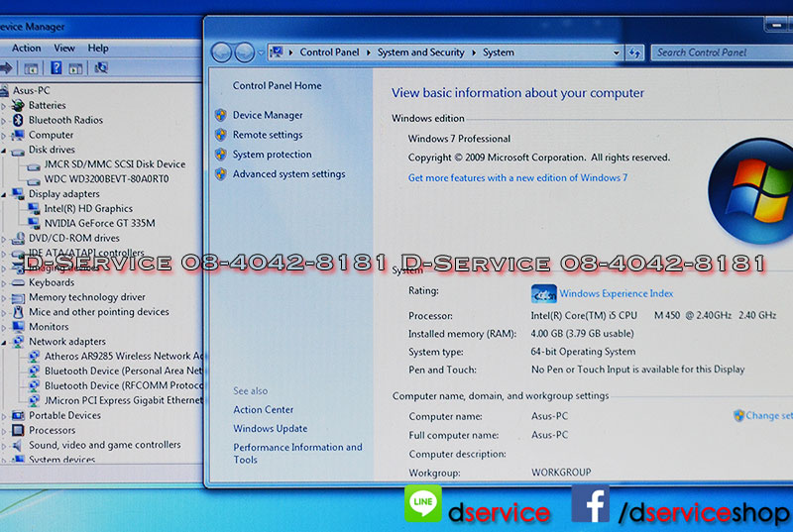
Task: Open Windows Update link
Action: point(270,428)
